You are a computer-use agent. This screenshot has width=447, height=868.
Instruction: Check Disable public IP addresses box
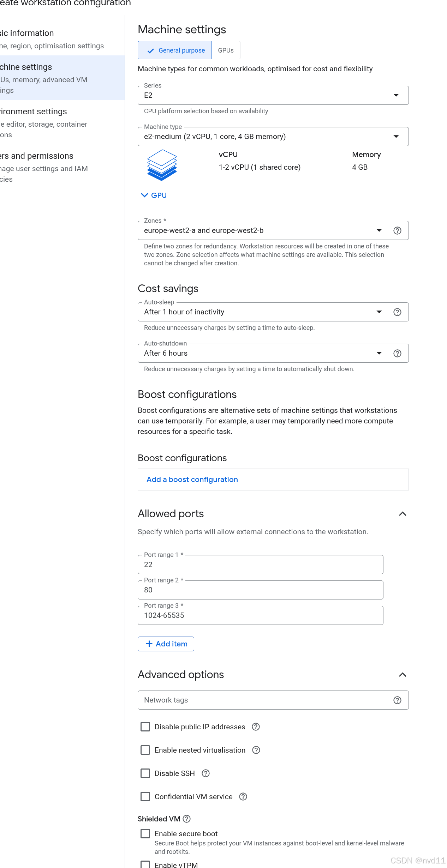pos(145,727)
